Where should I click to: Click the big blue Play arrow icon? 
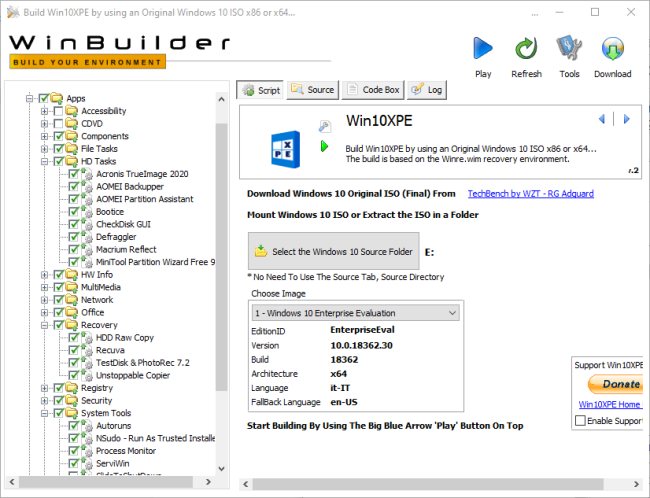pos(483,48)
